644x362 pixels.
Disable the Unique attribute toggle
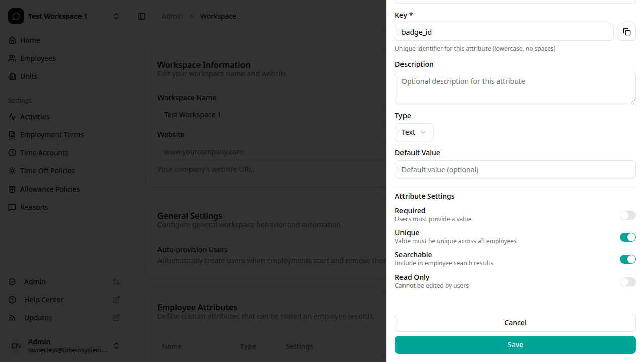tap(628, 237)
